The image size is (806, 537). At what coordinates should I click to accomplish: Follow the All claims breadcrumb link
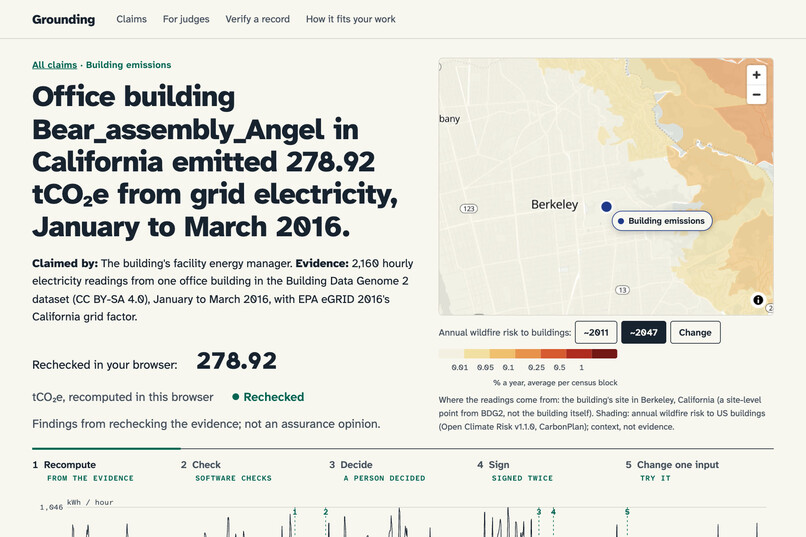pyautogui.click(x=54, y=65)
